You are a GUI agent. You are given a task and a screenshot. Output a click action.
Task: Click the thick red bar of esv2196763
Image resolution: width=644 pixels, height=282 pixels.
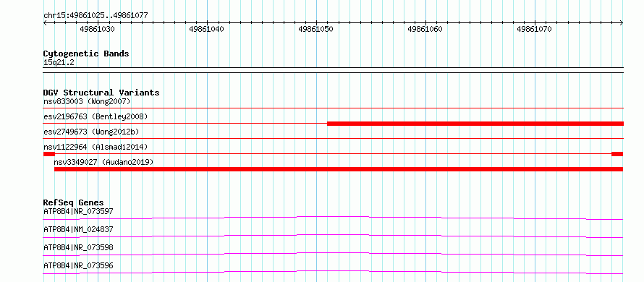pyautogui.click(x=475, y=124)
